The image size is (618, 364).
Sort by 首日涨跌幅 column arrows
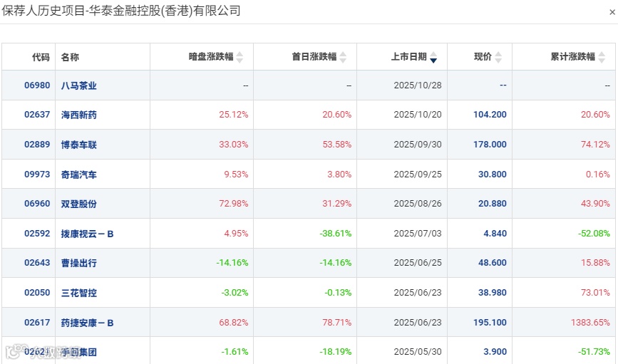point(343,57)
